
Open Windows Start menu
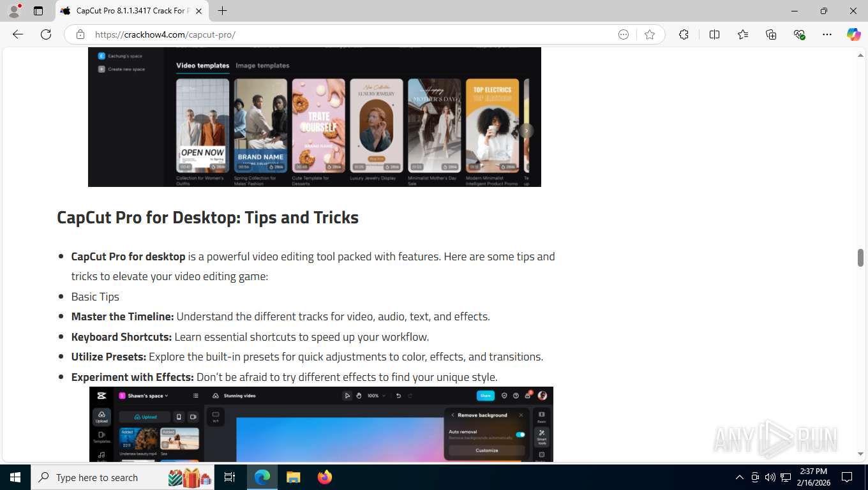tap(15, 477)
